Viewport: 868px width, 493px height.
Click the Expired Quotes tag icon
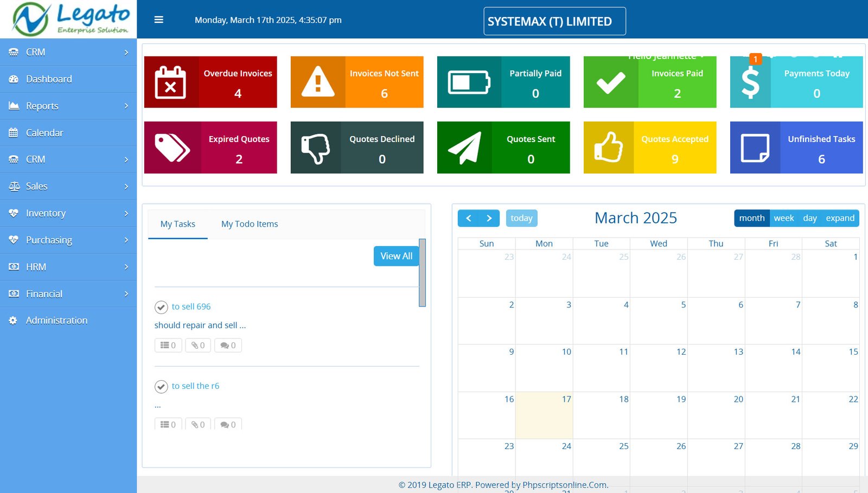(x=172, y=148)
